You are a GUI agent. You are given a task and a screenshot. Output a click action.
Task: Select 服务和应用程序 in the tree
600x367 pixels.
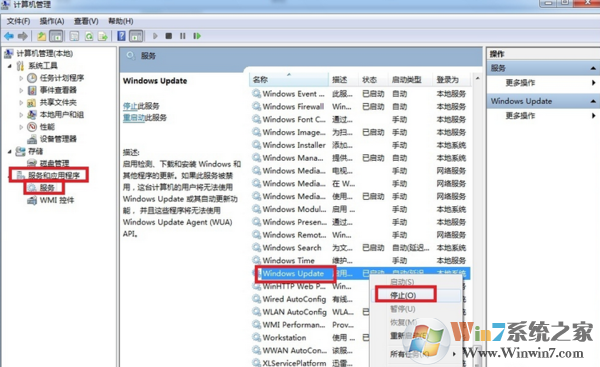click(54, 176)
